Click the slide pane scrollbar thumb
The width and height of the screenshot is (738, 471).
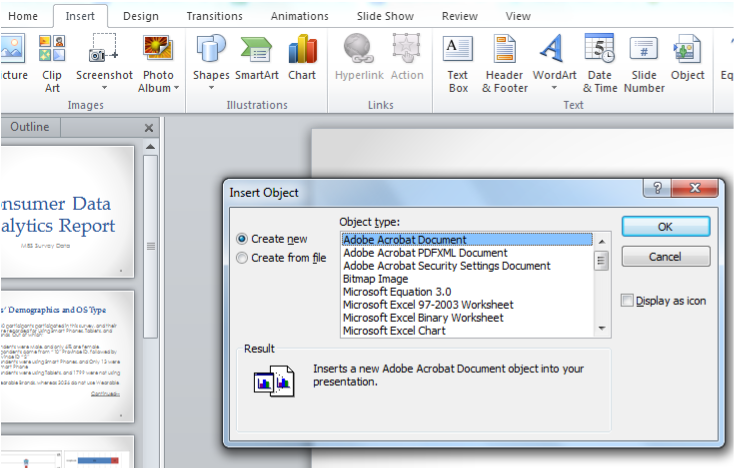coord(151,247)
